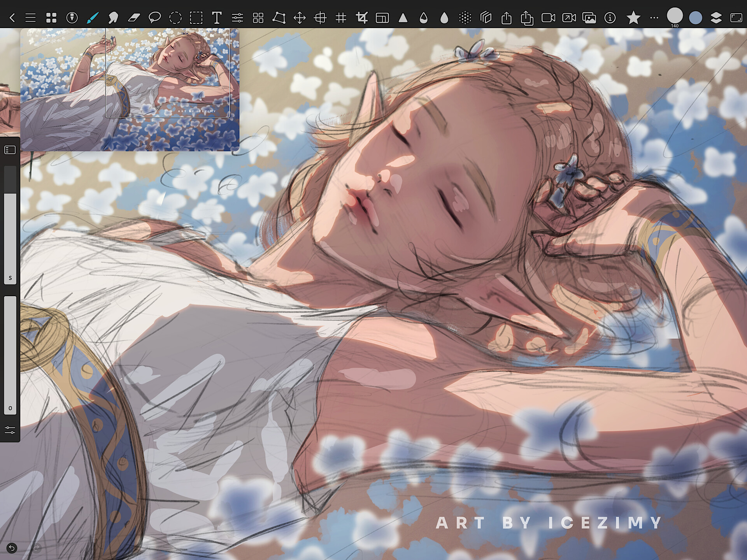Open the Share export menu
The image size is (747, 560).
point(506,17)
